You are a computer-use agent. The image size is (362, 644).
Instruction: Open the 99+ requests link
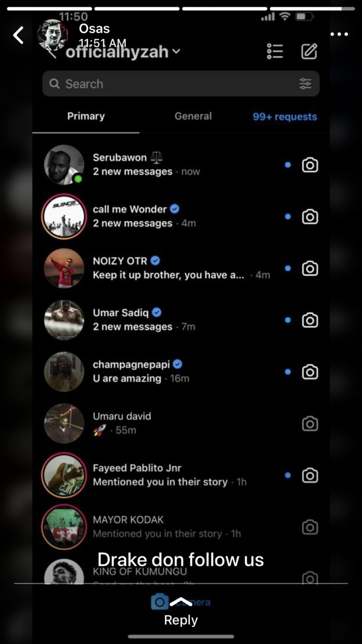[x=285, y=117]
